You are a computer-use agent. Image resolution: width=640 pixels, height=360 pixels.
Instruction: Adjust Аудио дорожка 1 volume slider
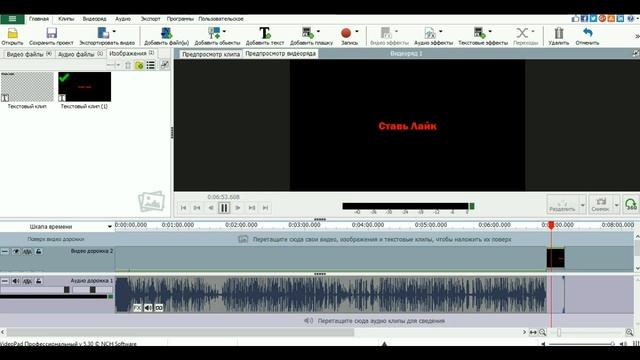coord(67,290)
